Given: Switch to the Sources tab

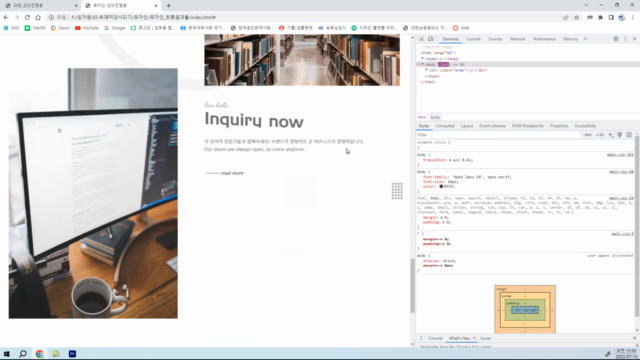Looking at the screenshot, I should 495,39.
